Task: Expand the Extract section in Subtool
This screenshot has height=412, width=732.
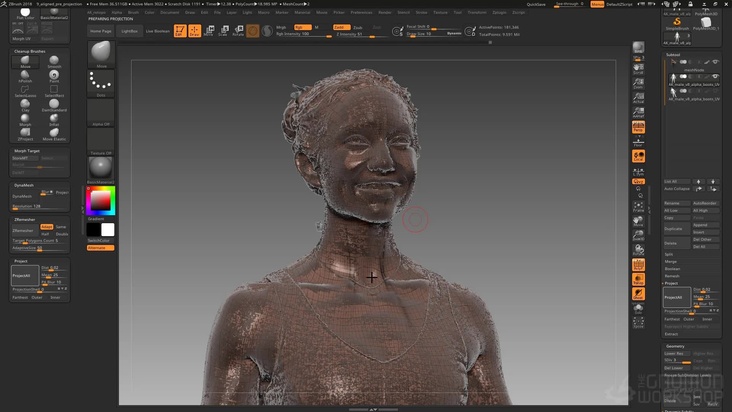Action: point(671,334)
